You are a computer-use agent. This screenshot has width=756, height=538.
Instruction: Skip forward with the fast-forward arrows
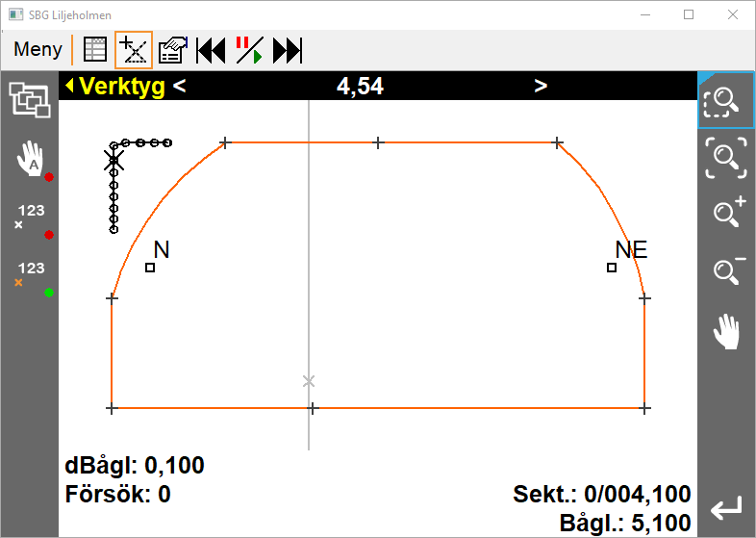click(x=288, y=50)
